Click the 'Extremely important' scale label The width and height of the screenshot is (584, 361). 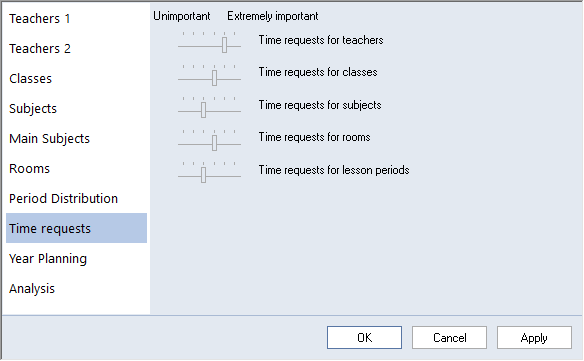(x=273, y=16)
